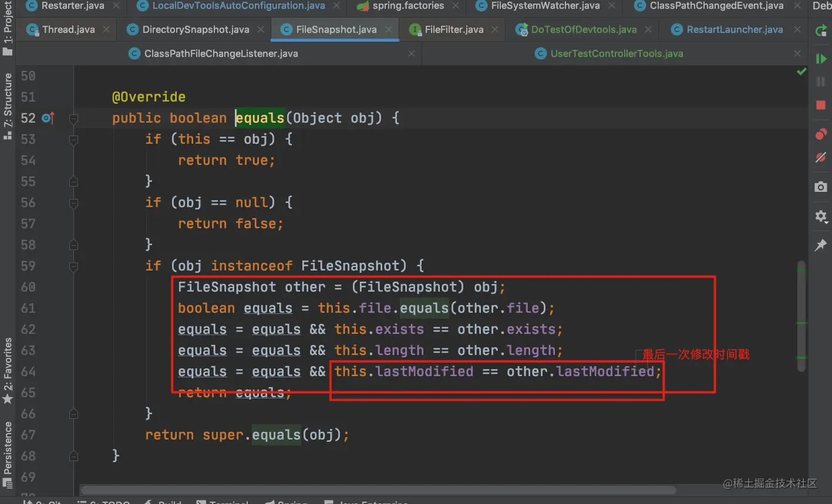The image size is (832, 504).
Task: Click 'return super.equals(obj);' line
Action: (x=247, y=435)
